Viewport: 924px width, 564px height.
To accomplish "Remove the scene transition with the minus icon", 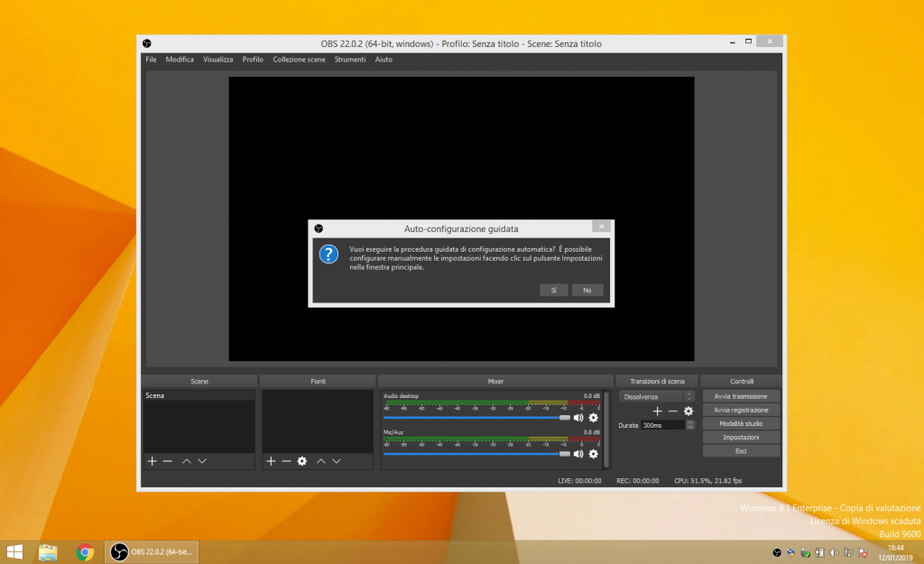I will (x=673, y=411).
